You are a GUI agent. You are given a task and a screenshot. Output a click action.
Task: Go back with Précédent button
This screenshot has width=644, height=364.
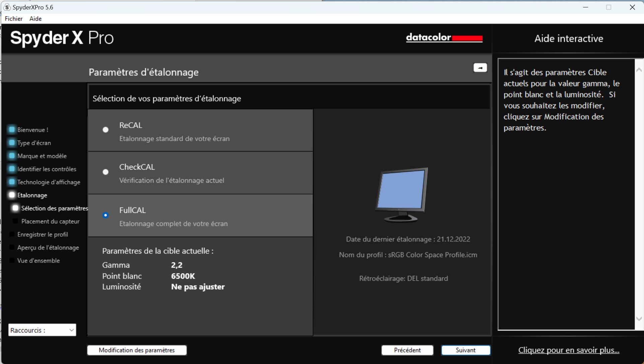click(x=407, y=350)
